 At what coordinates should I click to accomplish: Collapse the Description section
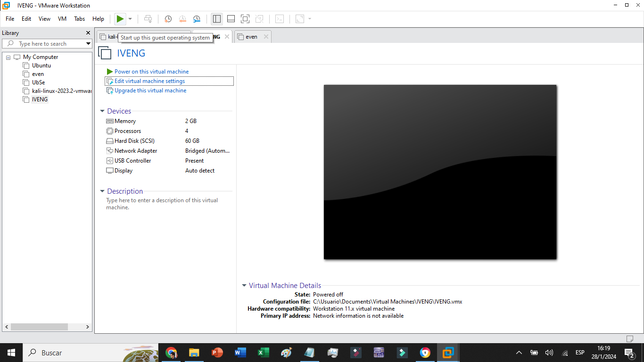tap(102, 191)
